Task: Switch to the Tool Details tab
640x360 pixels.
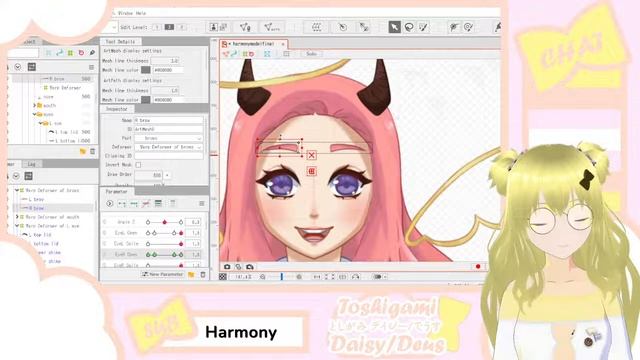Action: coord(120,42)
